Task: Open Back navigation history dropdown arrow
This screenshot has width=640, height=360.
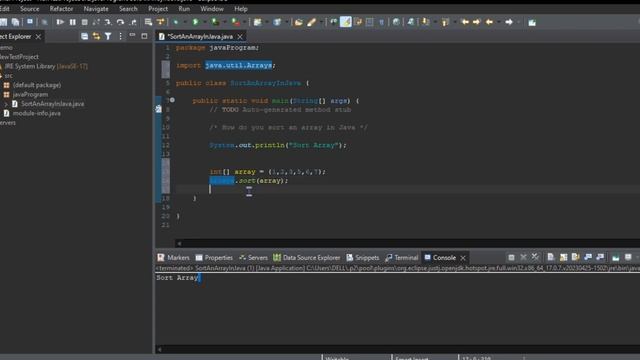Action: tap(498, 22)
